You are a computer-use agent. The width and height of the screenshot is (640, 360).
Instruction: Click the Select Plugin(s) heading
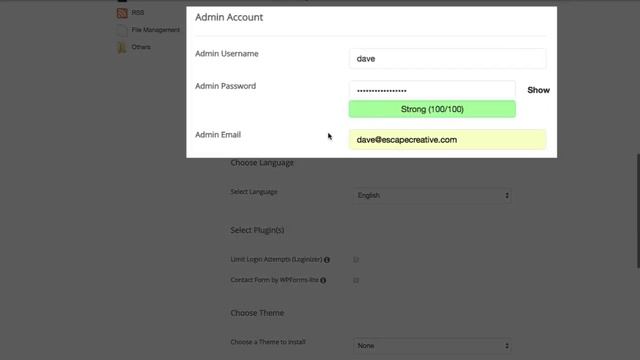(257, 230)
